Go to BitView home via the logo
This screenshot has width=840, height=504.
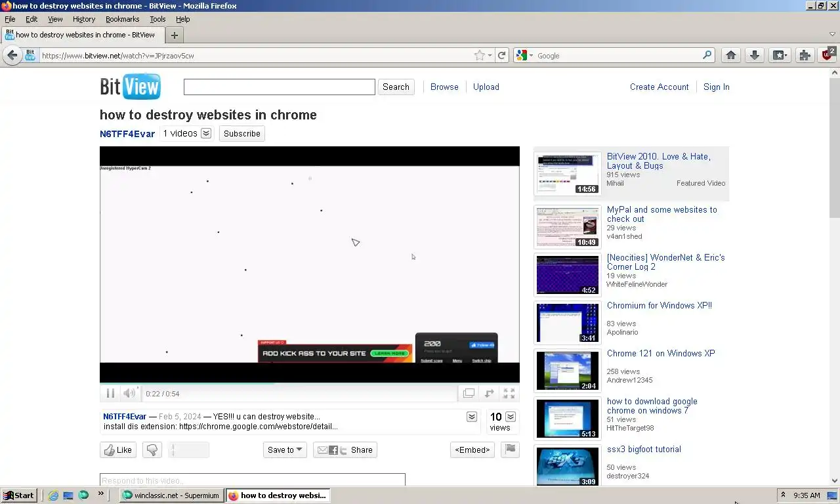(130, 87)
